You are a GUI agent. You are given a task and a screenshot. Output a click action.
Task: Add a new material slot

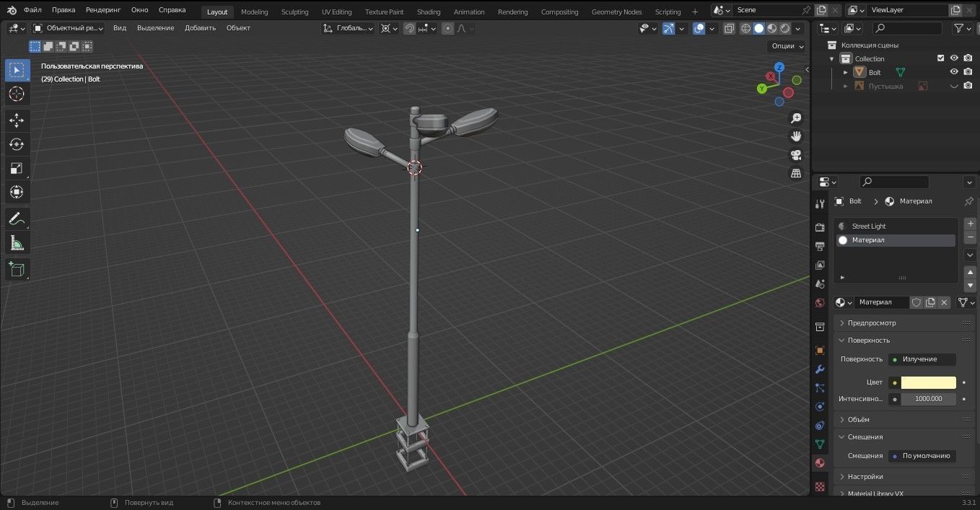[970, 224]
